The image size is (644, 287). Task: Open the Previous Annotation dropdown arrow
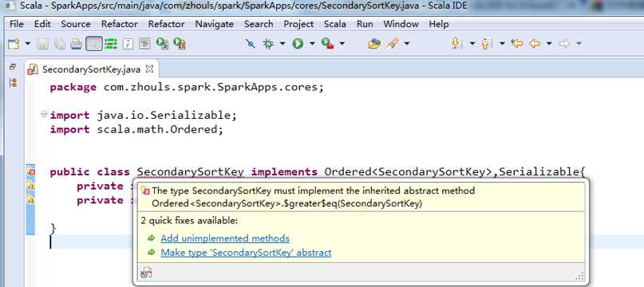pyautogui.click(x=502, y=44)
